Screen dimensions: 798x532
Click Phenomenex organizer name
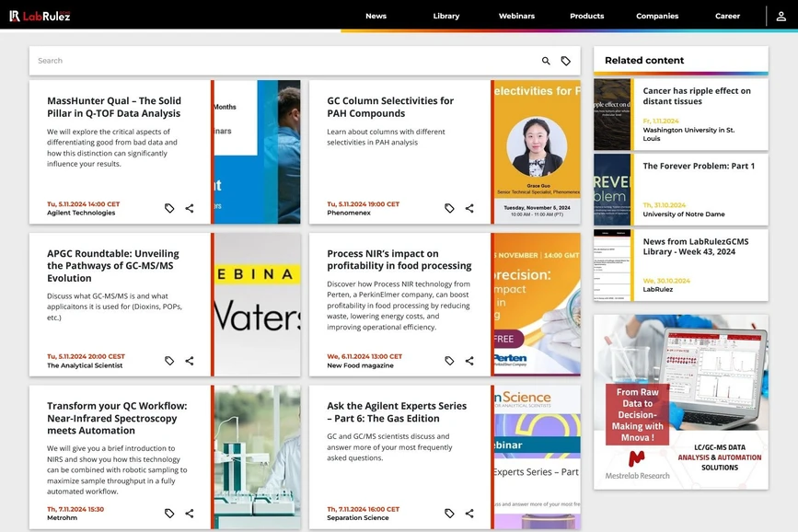[349, 213]
